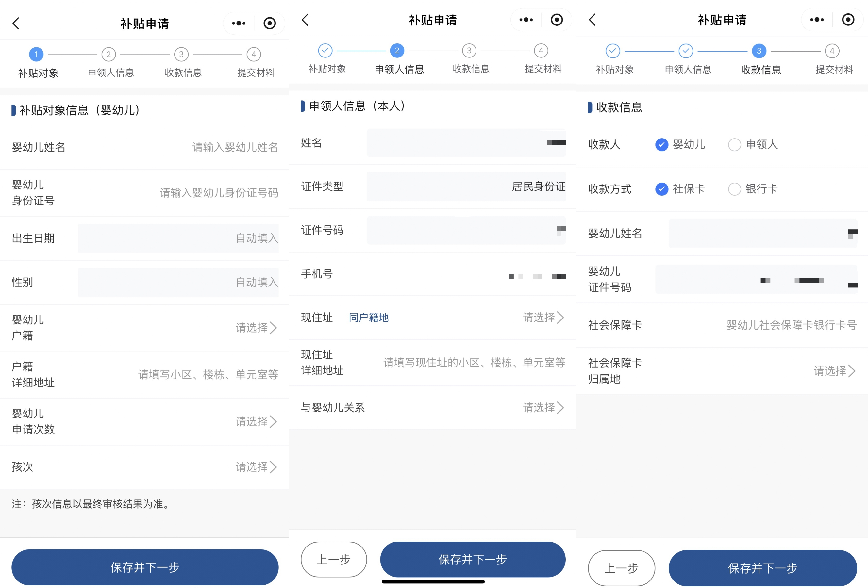Focus 婴幼儿身份证号 input field
This screenshot has height=588, width=868.
coord(219,193)
